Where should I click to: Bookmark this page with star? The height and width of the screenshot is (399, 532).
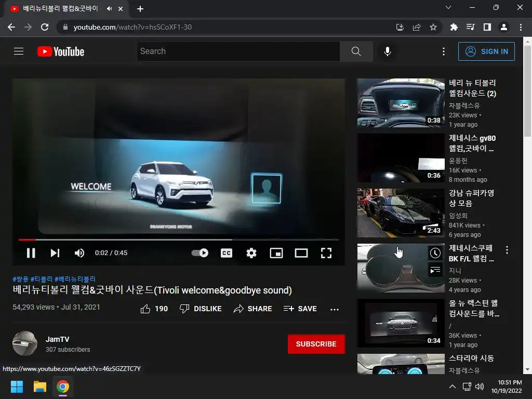pos(433,27)
